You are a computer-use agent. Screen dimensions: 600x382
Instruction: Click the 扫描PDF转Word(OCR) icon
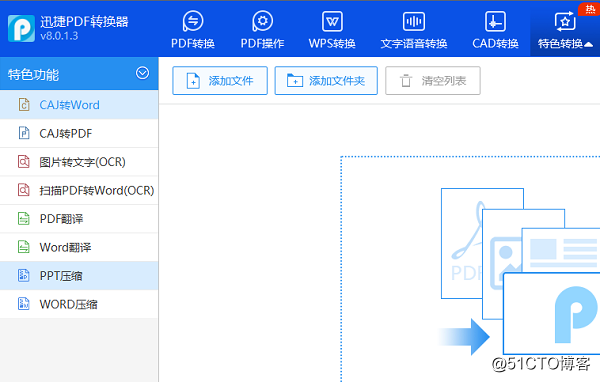24,190
